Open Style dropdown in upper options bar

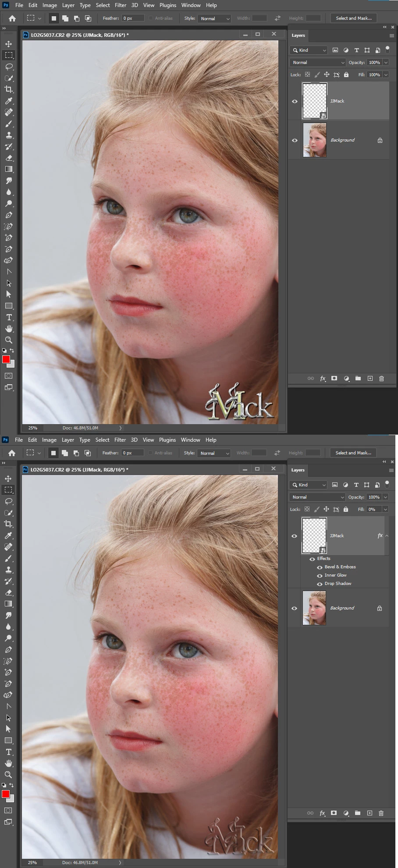coord(214,18)
